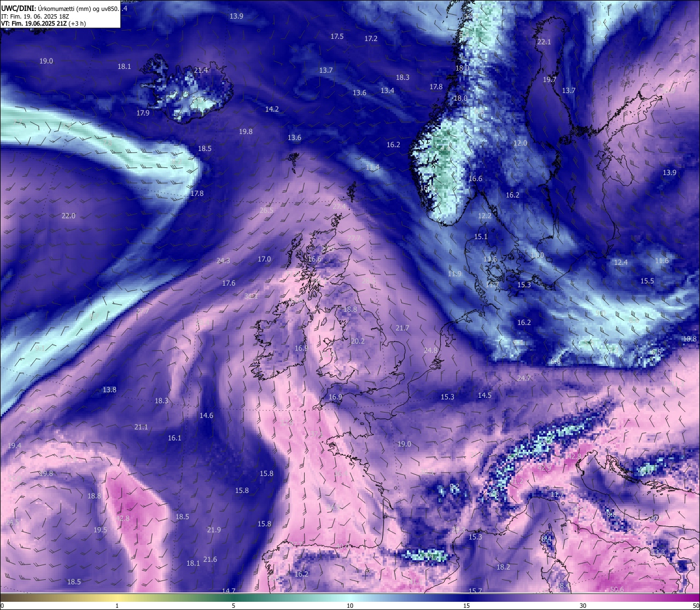
Task: Click the 11.9 value label
Action: (454, 274)
